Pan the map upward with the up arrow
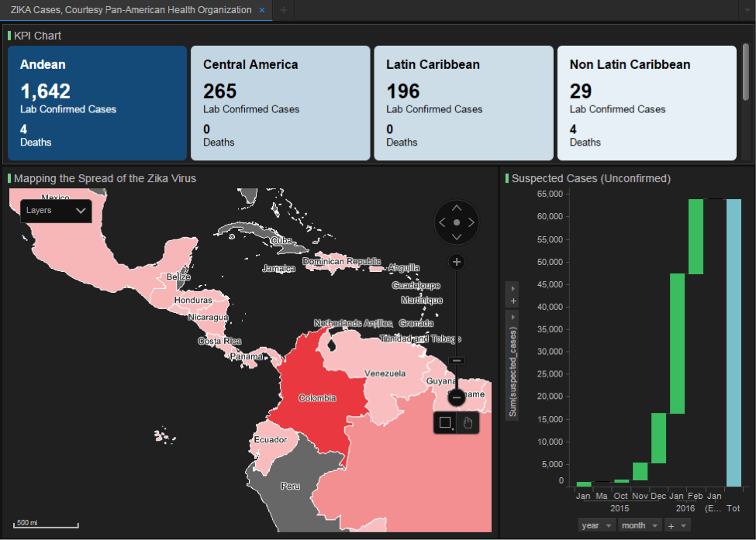The height and width of the screenshot is (540, 756). (457, 208)
